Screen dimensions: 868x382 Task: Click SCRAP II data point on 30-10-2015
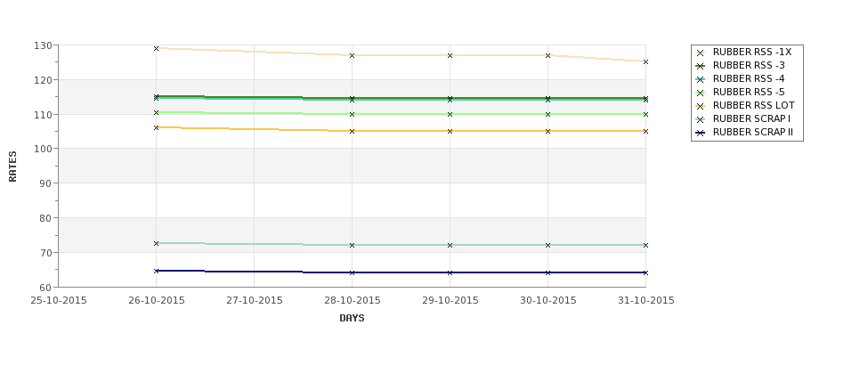click(548, 273)
